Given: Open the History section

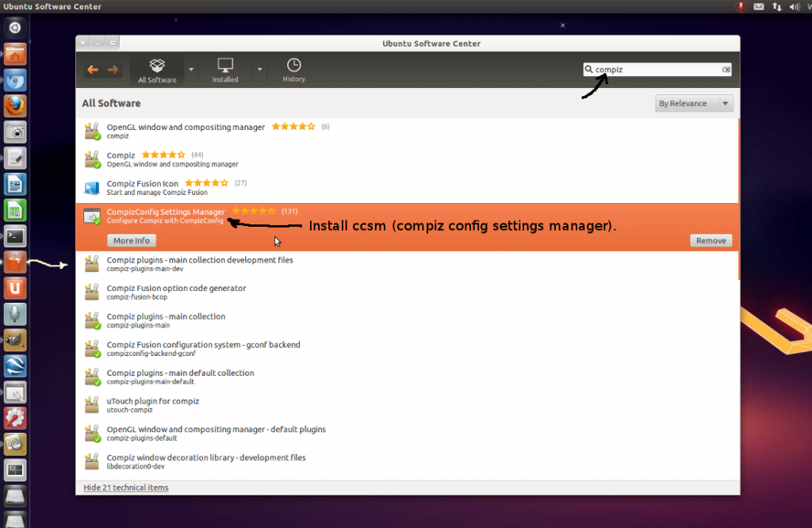Looking at the screenshot, I should [x=293, y=71].
